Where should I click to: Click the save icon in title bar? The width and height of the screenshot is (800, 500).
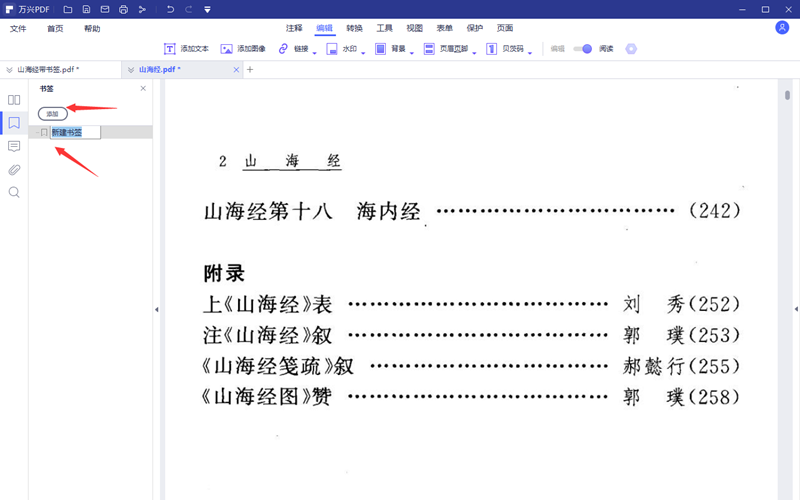[86, 10]
